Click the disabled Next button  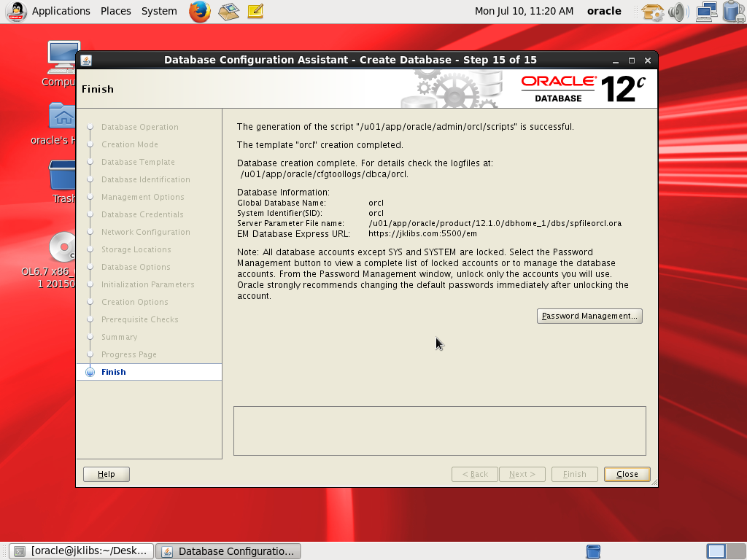[x=522, y=474]
